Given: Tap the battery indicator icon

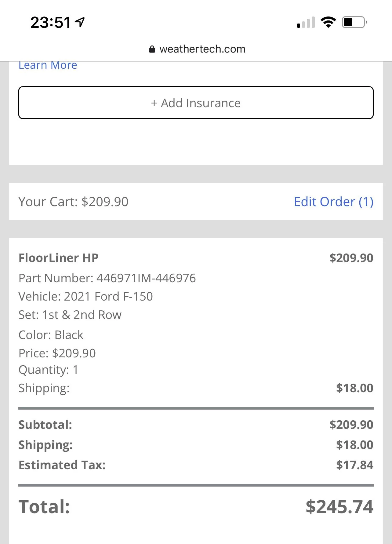Looking at the screenshot, I should point(354,22).
